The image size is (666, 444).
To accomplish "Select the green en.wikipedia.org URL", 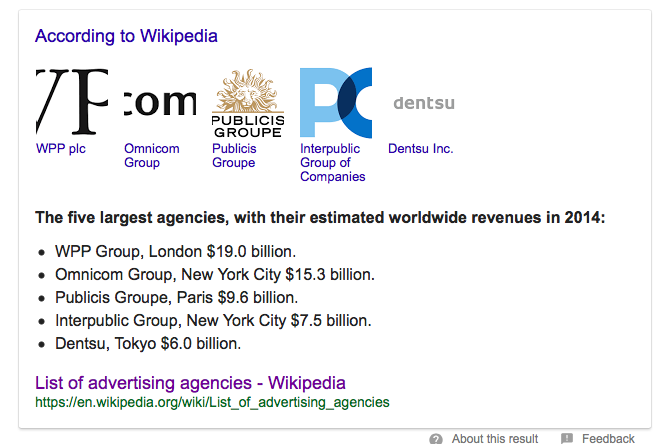I will click(x=212, y=402).
